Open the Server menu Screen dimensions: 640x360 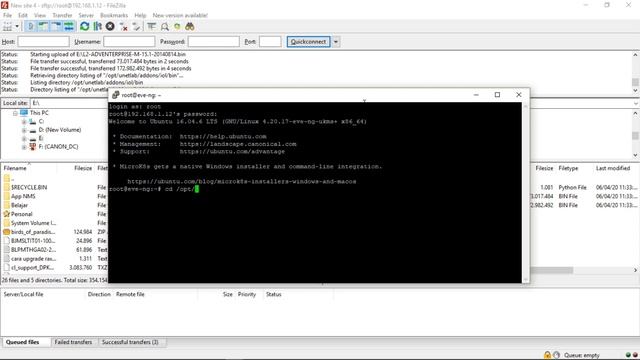86,15
